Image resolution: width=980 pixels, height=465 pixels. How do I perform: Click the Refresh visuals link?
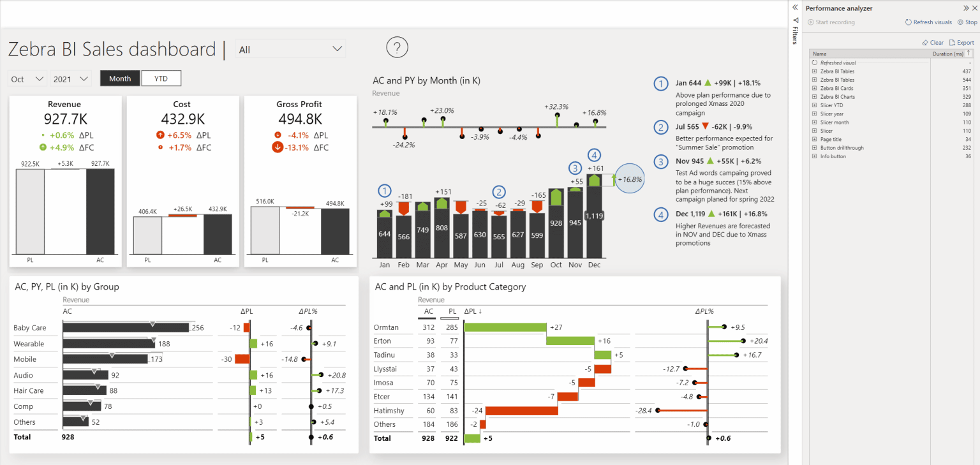tap(928, 22)
